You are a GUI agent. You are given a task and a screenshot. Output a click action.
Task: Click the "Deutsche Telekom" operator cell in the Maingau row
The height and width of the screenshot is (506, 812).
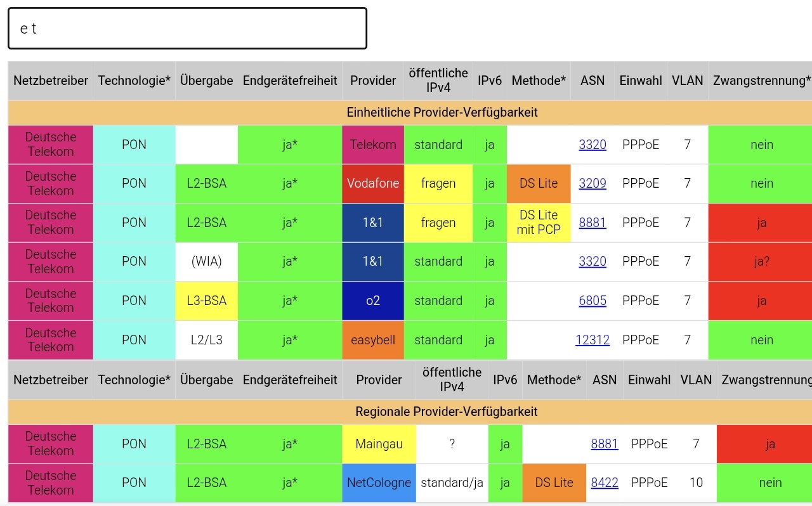tap(51, 444)
